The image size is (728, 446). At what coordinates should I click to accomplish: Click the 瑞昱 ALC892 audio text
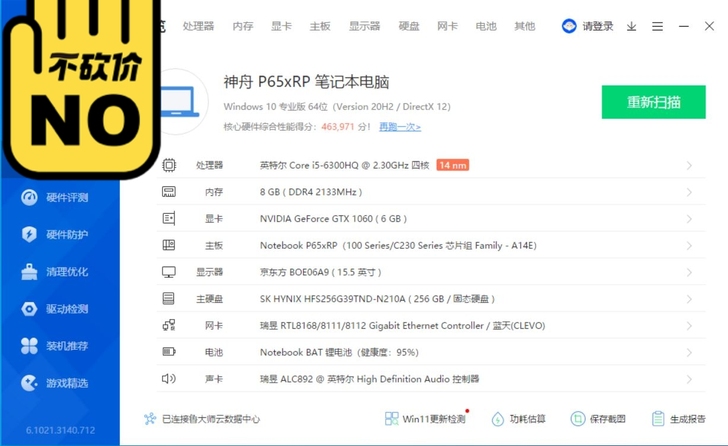pyautogui.click(x=369, y=379)
